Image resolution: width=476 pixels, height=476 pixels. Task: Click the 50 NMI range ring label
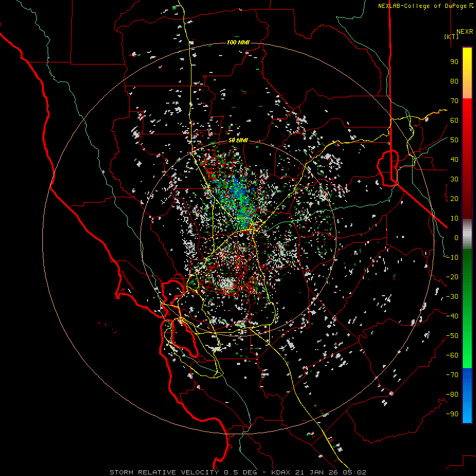click(238, 140)
